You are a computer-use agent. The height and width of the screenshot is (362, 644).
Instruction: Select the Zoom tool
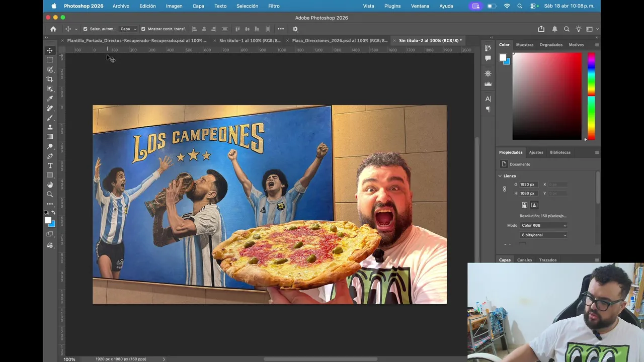pos(50,194)
